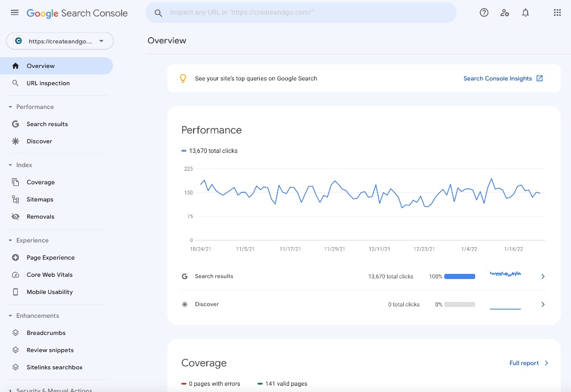Open the Coverage report from sidebar

tap(41, 182)
